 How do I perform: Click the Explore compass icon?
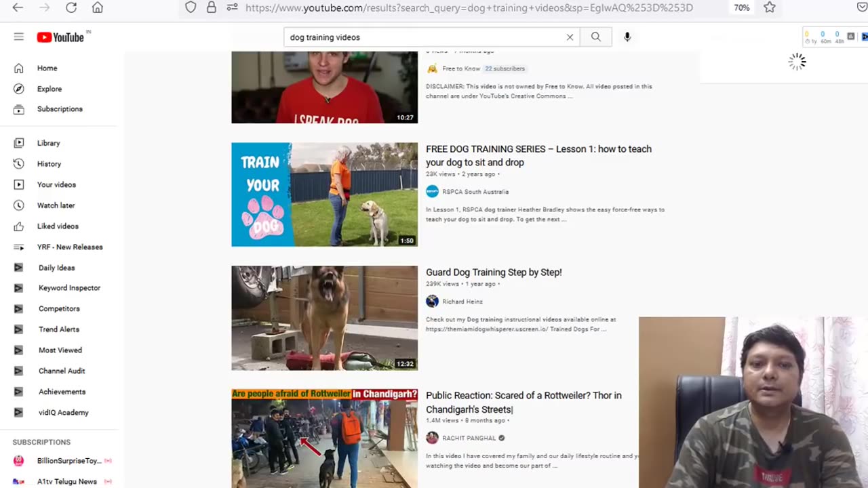click(19, 89)
